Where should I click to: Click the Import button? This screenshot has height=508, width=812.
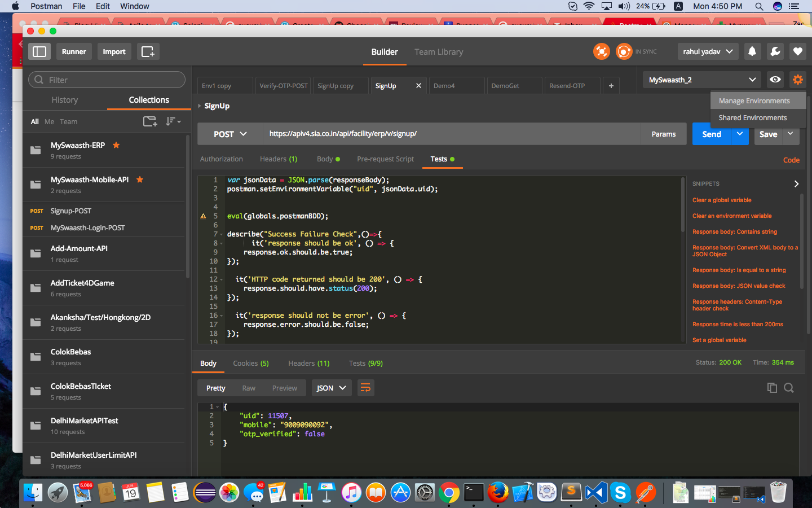point(114,51)
